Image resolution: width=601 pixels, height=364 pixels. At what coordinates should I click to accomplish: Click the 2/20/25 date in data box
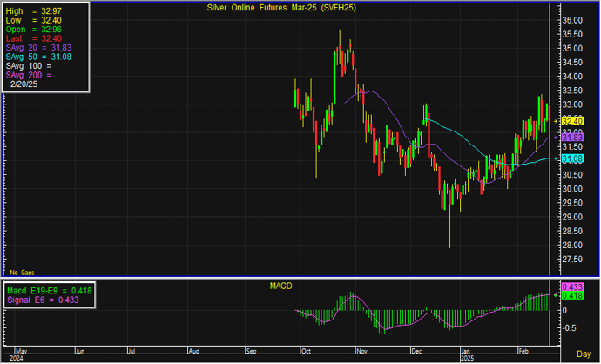[24, 85]
